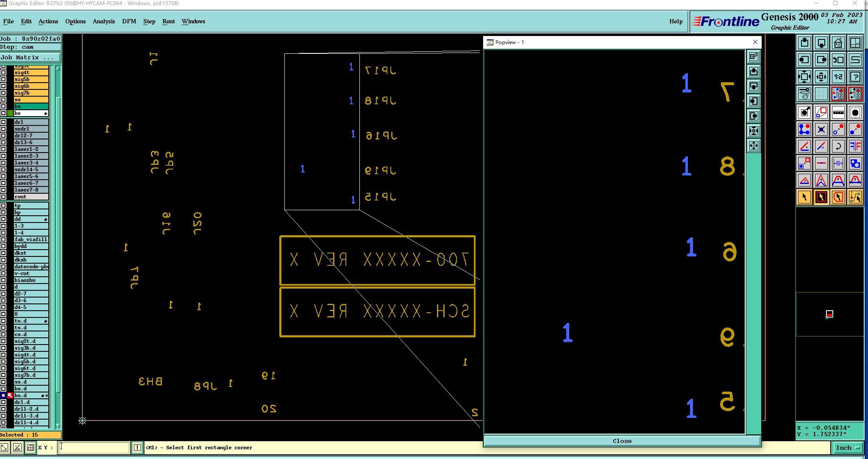Open the Analysis menu

tap(103, 21)
